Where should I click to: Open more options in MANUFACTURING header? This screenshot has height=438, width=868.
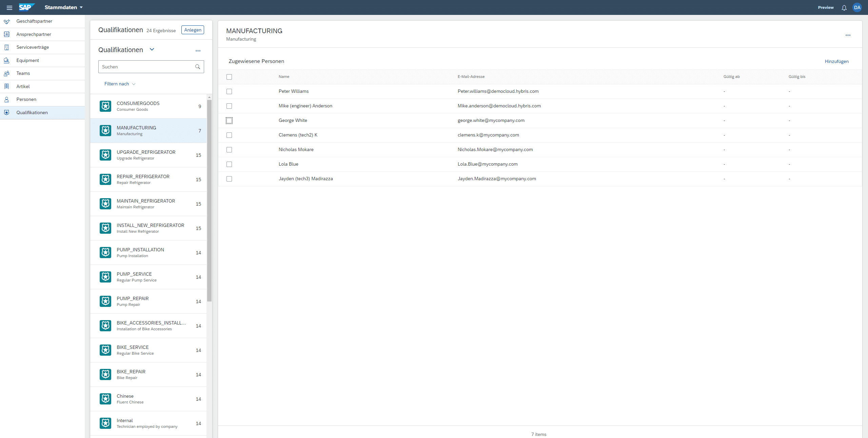[848, 35]
